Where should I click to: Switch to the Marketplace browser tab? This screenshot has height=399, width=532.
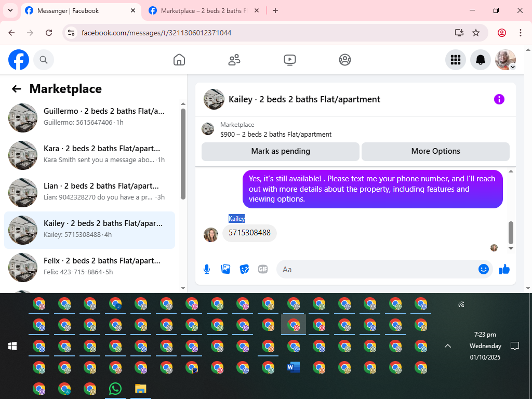[x=204, y=11]
